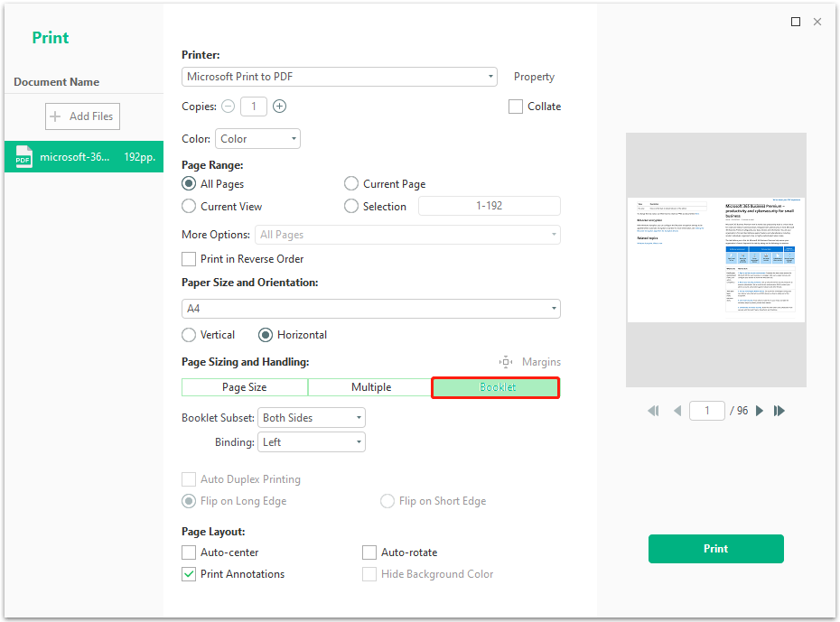Open the Printer dropdown list
840x622 pixels.
340,77
